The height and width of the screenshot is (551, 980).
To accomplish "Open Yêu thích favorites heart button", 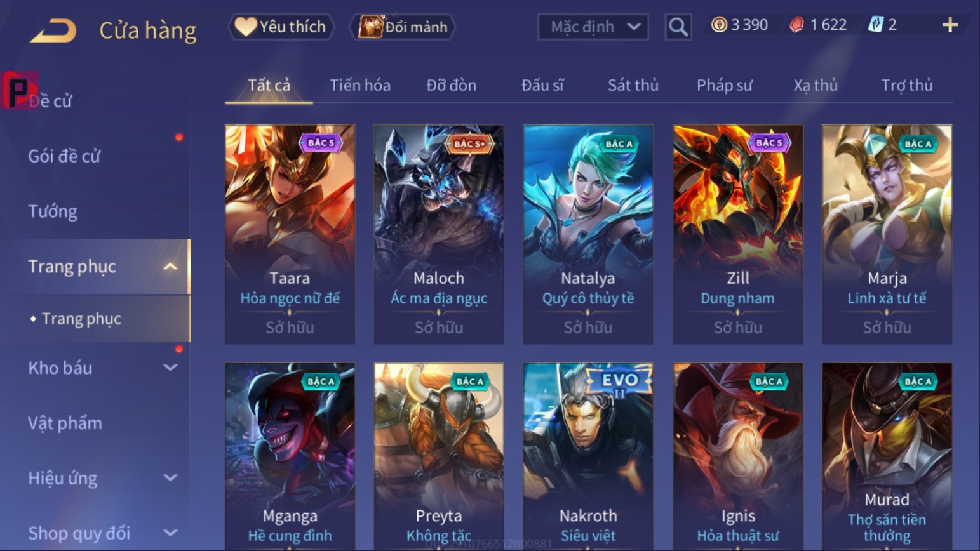I will click(281, 27).
